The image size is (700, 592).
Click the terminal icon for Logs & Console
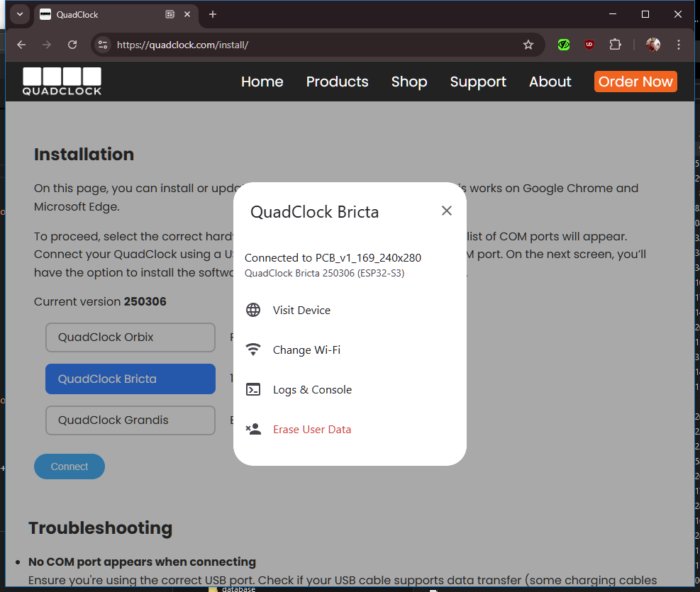[x=253, y=389]
